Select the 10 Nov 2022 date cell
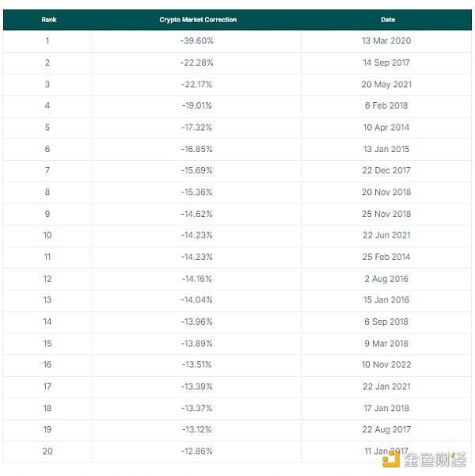Screen dimensions: 475x476 pos(386,365)
